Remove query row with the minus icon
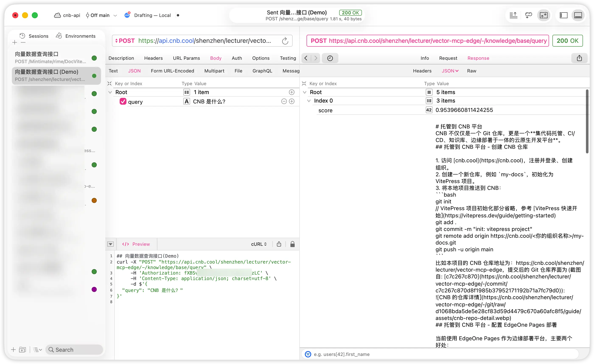 284,101
